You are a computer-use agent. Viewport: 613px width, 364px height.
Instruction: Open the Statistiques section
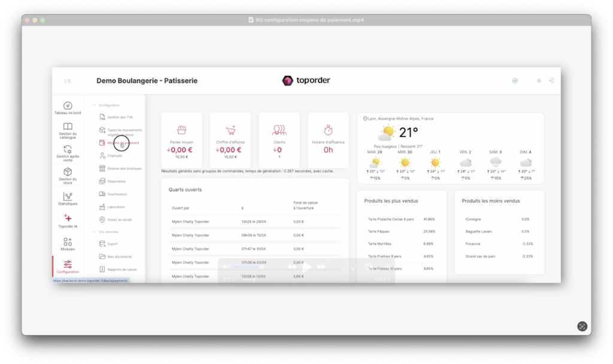point(68,199)
